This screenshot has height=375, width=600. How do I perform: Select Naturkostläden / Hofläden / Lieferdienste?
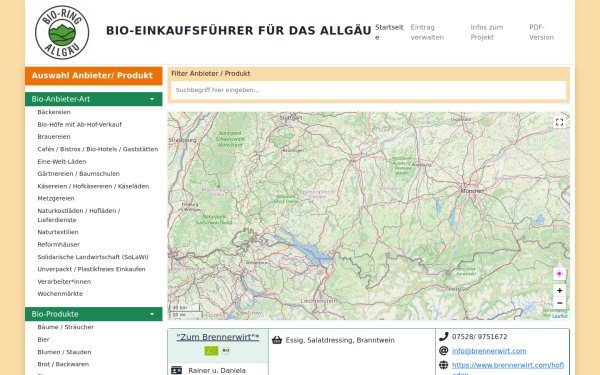79,215
